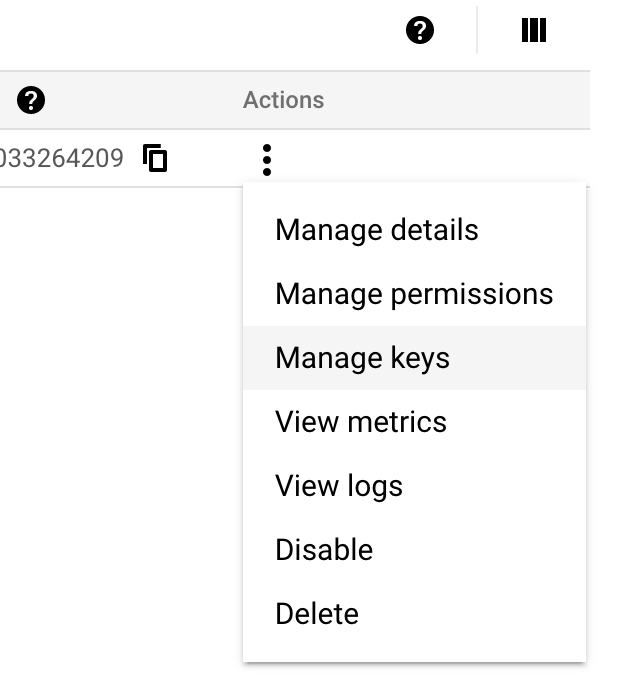This screenshot has height=686, width=622.
Task: Click the three-dot actions menu button
Action: 266,159
